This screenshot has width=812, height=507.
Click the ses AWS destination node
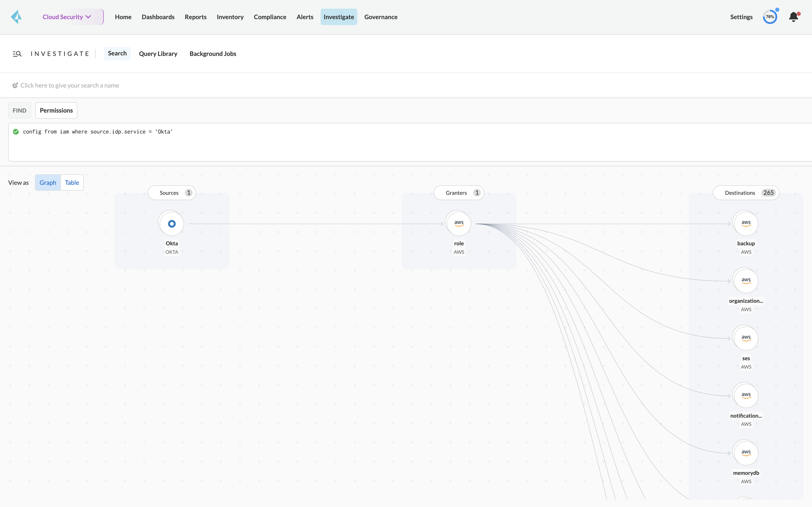click(x=746, y=338)
